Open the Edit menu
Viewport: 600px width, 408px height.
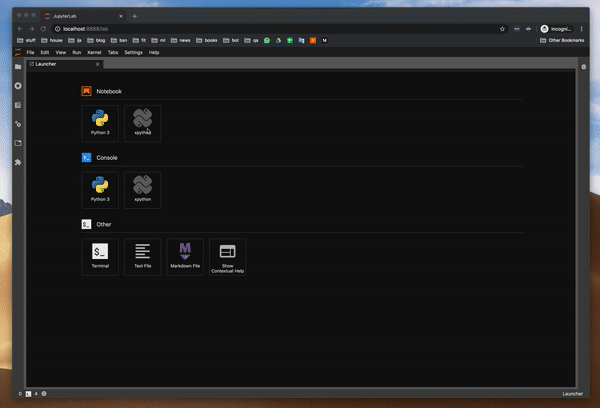[45, 52]
